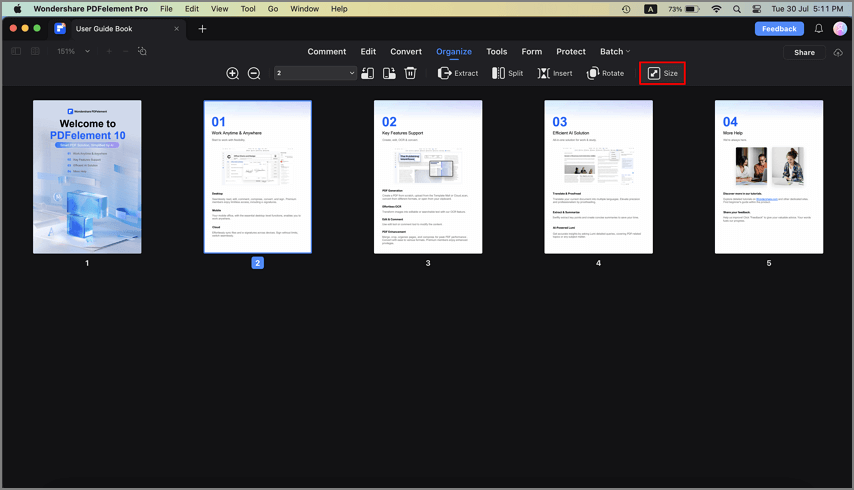
Task: Open the page number selector dropdown
Action: point(315,73)
